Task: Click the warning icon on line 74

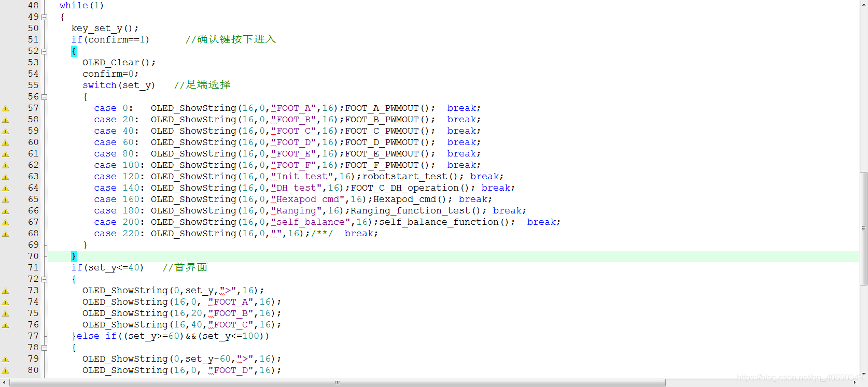Action: (x=5, y=302)
